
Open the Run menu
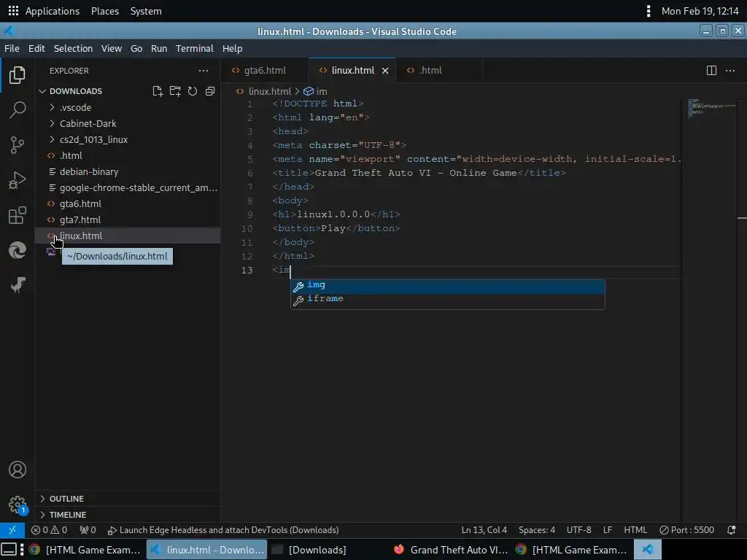[158, 49]
